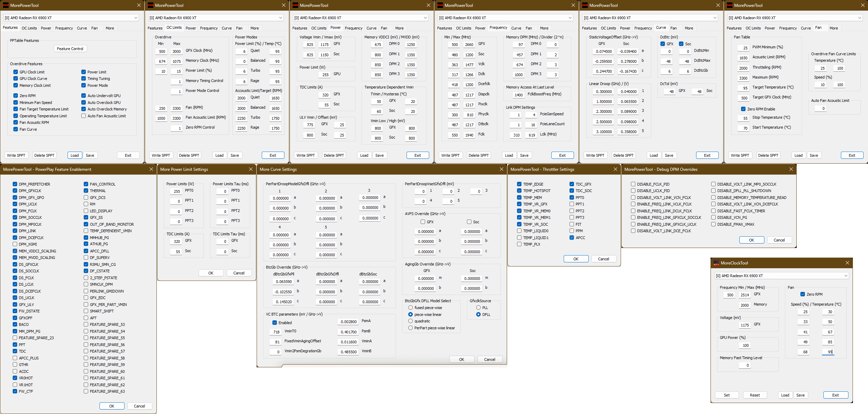Open Fan tab in the window showing StaticVoltageOffset

(673, 28)
